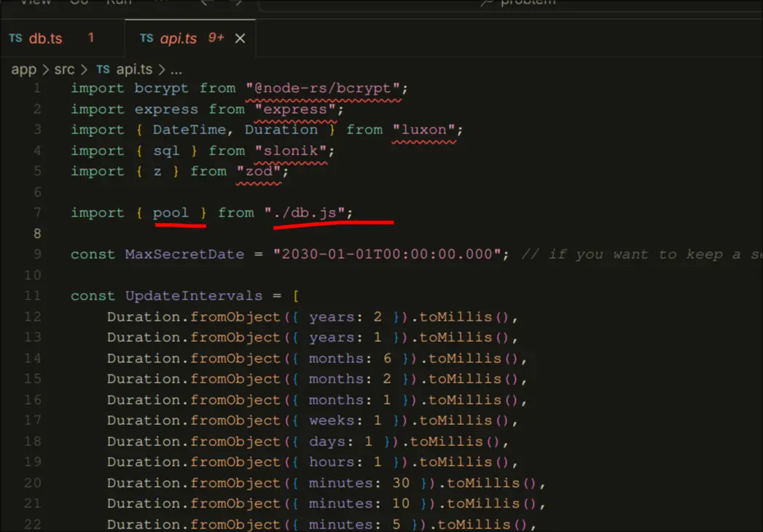Open the api.ts breadcrumb dropdown
This screenshot has height=532, width=763.
pyautogui.click(x=135, y=69)
